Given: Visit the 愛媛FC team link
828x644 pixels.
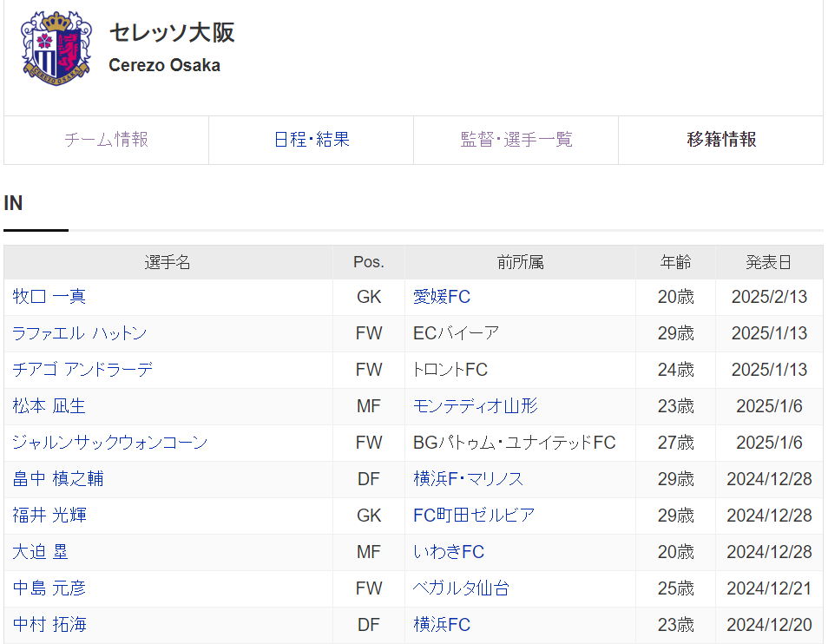Looking at the screenshot, I should tap(442, 297).
